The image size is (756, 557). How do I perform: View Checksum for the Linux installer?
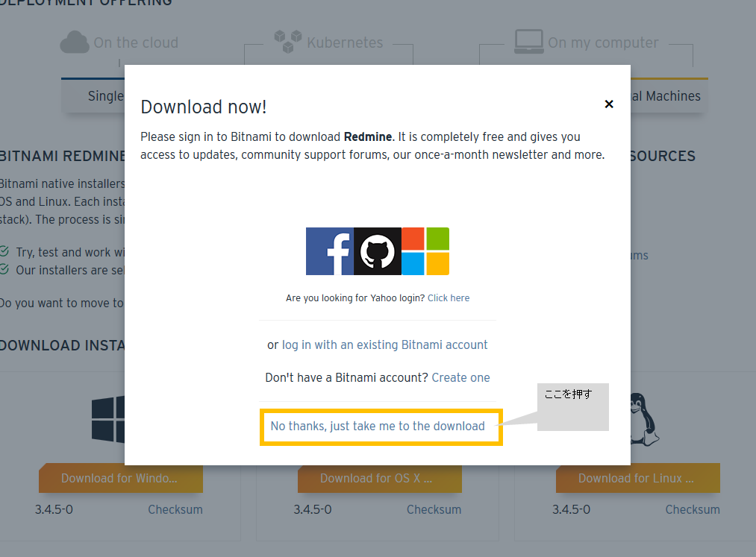692,509
